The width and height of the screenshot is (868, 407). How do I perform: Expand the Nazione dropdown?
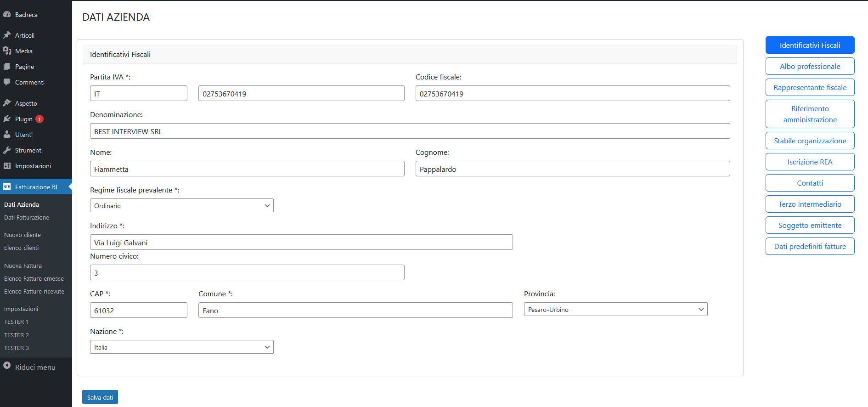pyautogui.click(x=181, y=347)
